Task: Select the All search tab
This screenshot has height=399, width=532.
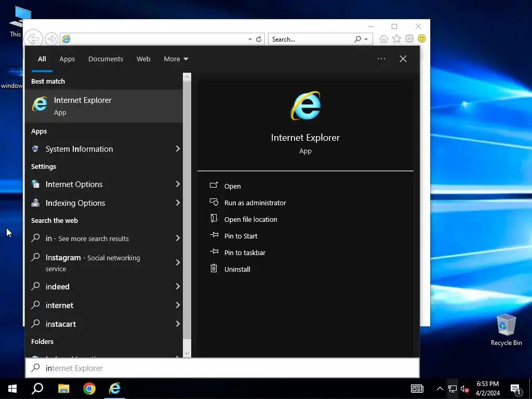Action: [x=42, y=59]
